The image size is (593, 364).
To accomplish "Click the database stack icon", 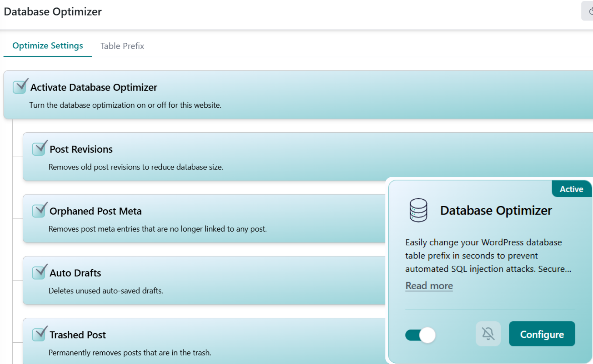I will pyautogui.click(x=418, y=210).
